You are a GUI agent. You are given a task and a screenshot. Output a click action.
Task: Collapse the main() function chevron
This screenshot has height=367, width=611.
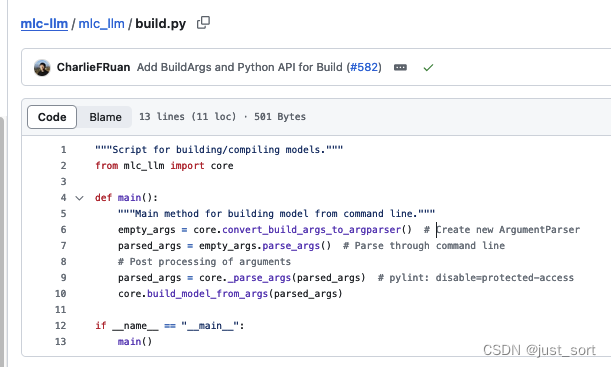pyautogui.click(x=79, y=198)
